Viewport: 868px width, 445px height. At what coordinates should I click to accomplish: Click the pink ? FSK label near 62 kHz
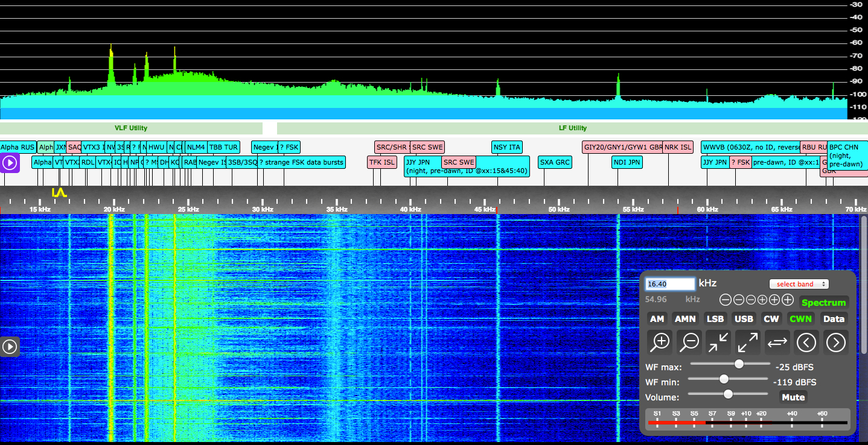point(741,162)
